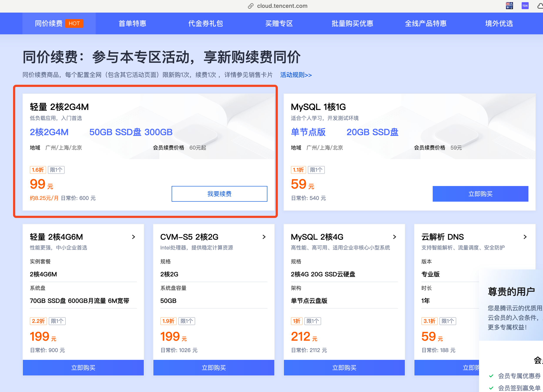Click the cloud icon in the browser toolbar

coord(540,6)
